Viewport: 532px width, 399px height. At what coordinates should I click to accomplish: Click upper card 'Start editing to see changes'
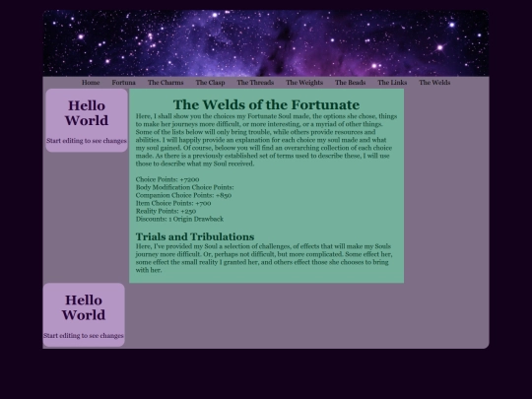87,141
